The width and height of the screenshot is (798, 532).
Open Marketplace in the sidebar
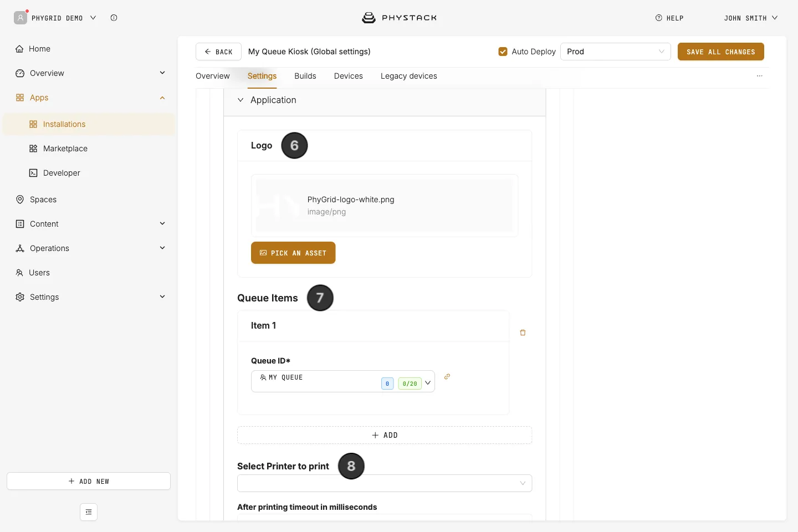click(65, 149)
